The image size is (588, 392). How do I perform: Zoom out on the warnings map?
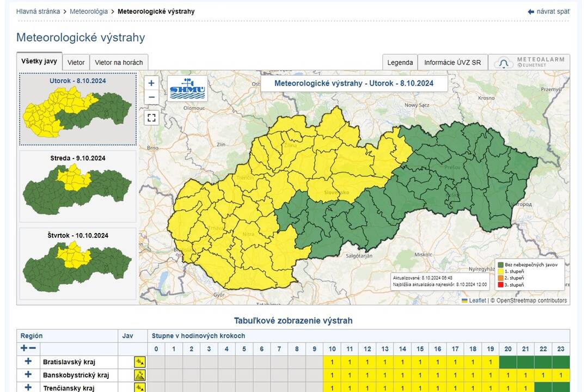(x=151, y=97)
